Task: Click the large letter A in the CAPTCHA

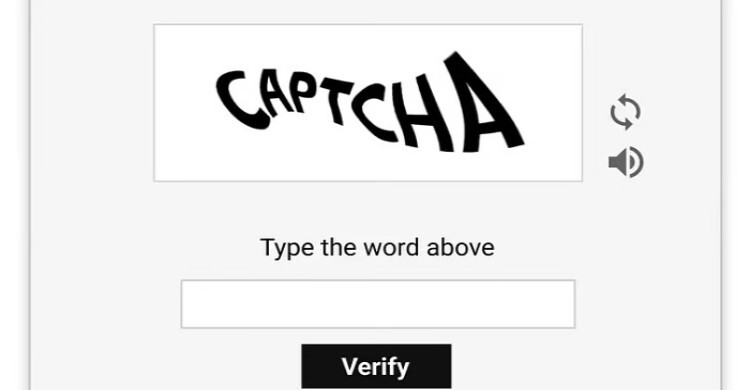Action: click(483, 103)
